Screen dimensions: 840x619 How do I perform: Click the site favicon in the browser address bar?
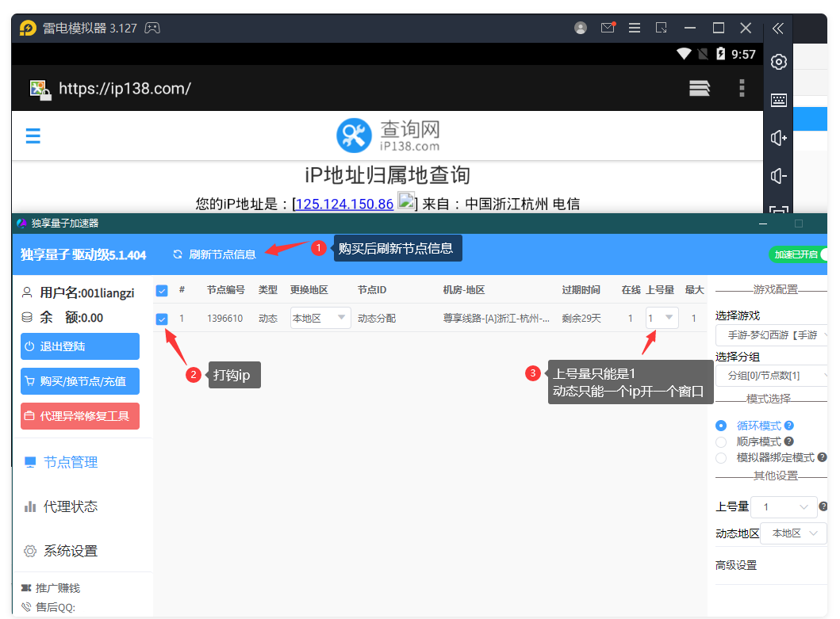tap(40, 90)
